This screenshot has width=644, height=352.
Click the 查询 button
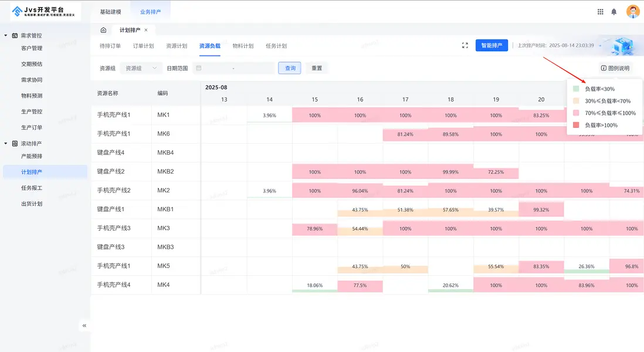point(290,68)
